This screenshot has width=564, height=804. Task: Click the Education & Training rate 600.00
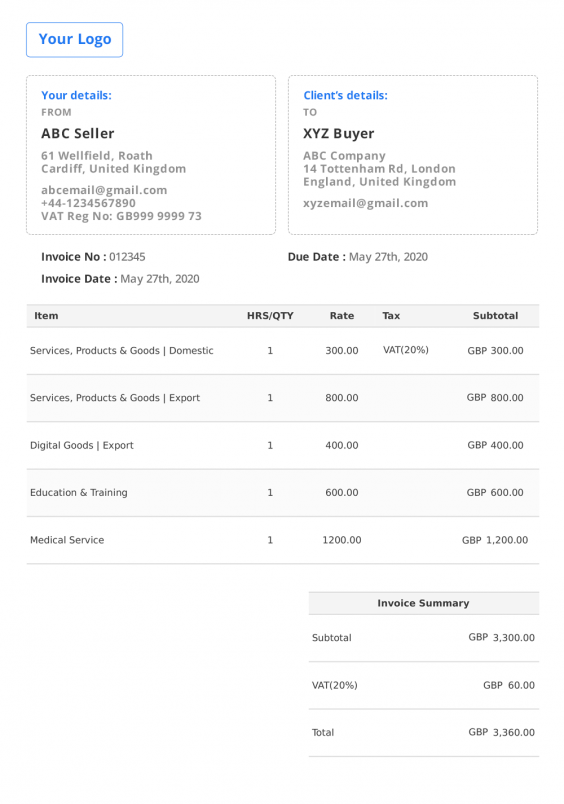(341, 492)
